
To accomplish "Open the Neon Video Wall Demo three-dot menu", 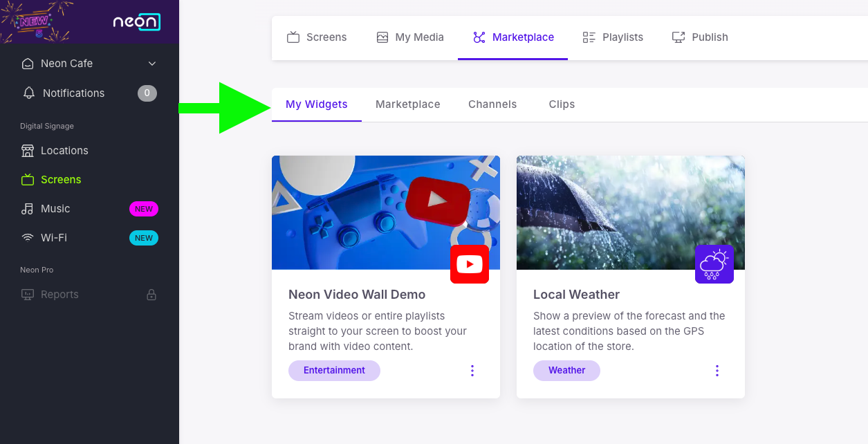I will (x=472, y=371).
